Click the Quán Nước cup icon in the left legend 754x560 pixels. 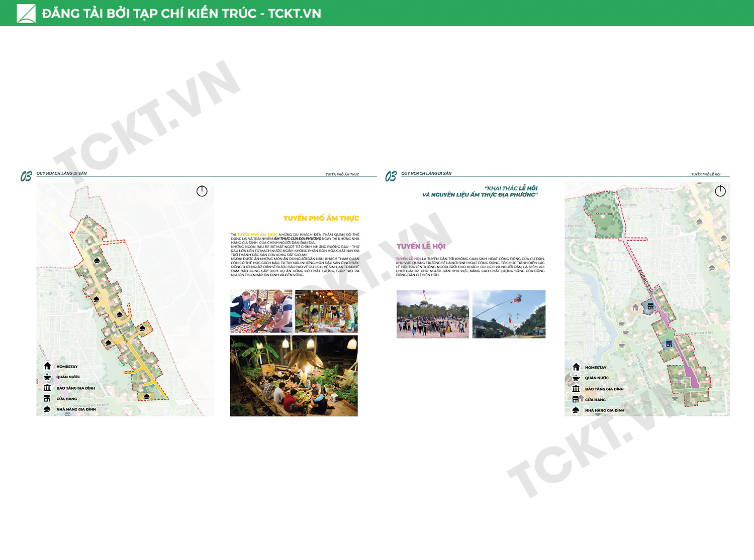(47, 377)
